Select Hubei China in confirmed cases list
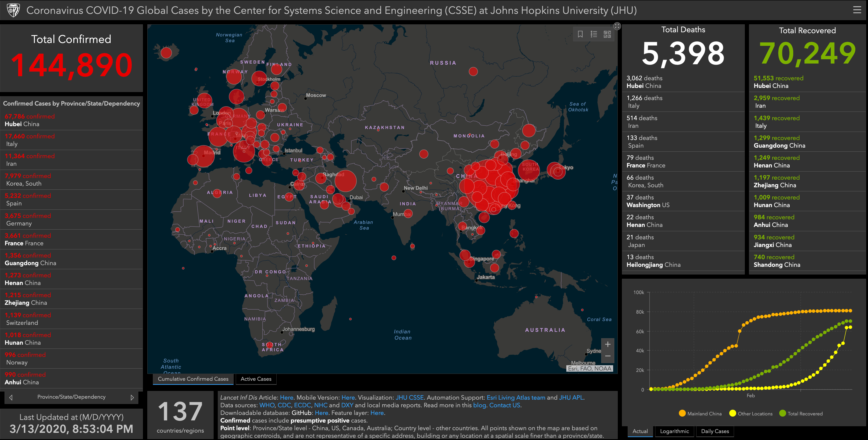Image resolution: width=868 pixels, height=440 pixels. pyautogui.click(x=71, y=120)
